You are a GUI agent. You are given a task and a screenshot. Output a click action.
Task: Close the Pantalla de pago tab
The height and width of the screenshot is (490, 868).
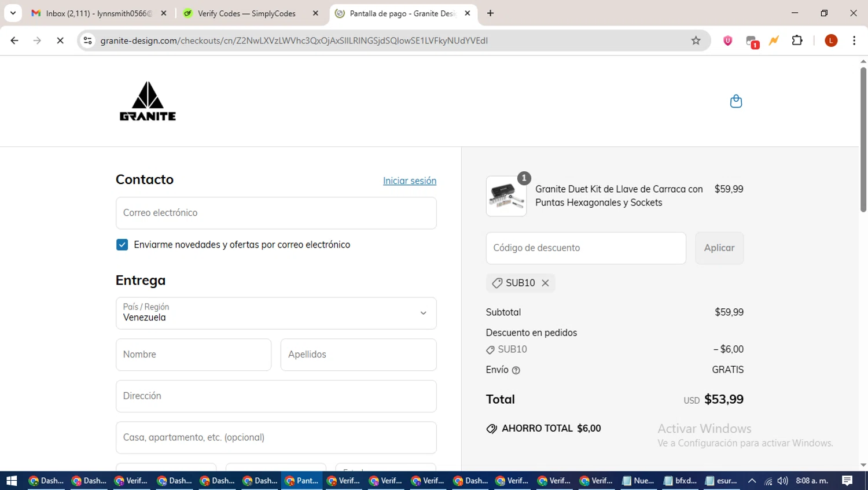[468, 13]
